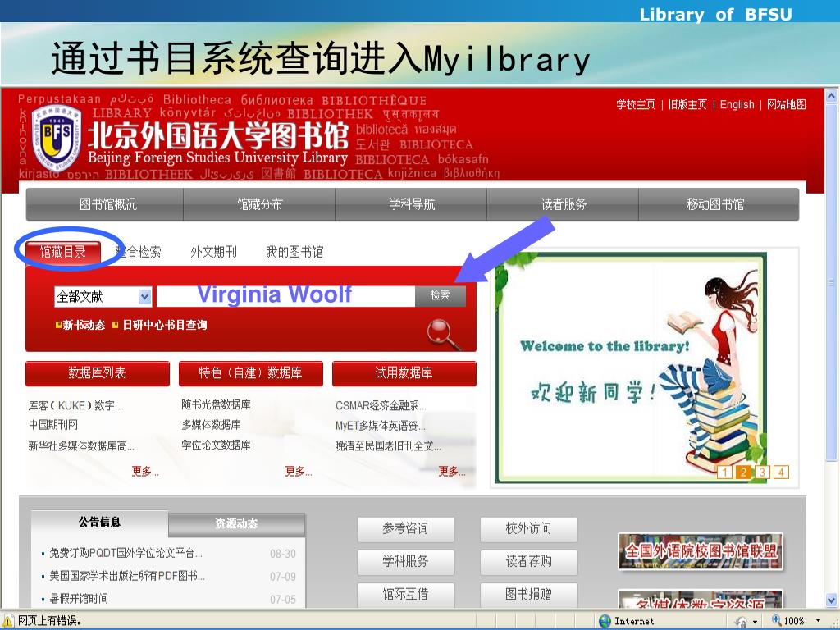Open the 多媒体数据库 link
Image resolution: width=840 pixels, height=630 pixels.
pyautogui.click(x=211, y=425)
